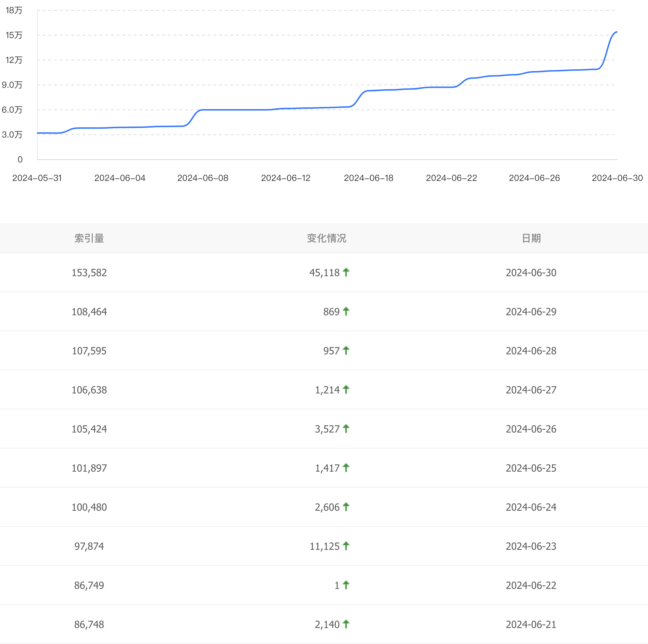
Task: Click change value 45,118
Action: coord(324,273)
